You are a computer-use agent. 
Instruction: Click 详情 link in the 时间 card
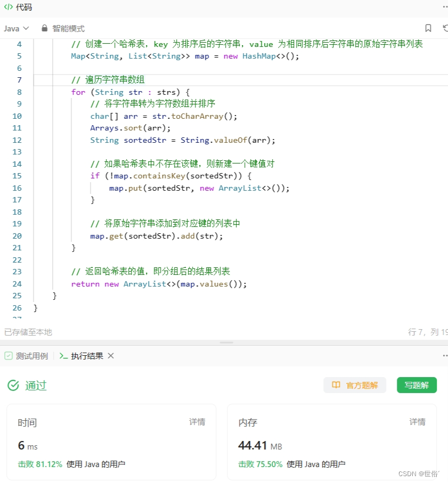tap(197, 422)
